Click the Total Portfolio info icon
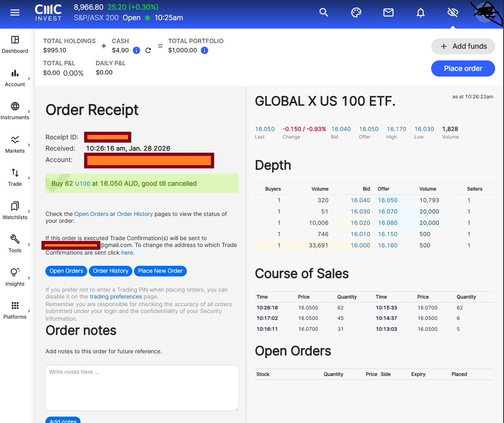This screenshot has width=504, height=423. tap(204, 50)
